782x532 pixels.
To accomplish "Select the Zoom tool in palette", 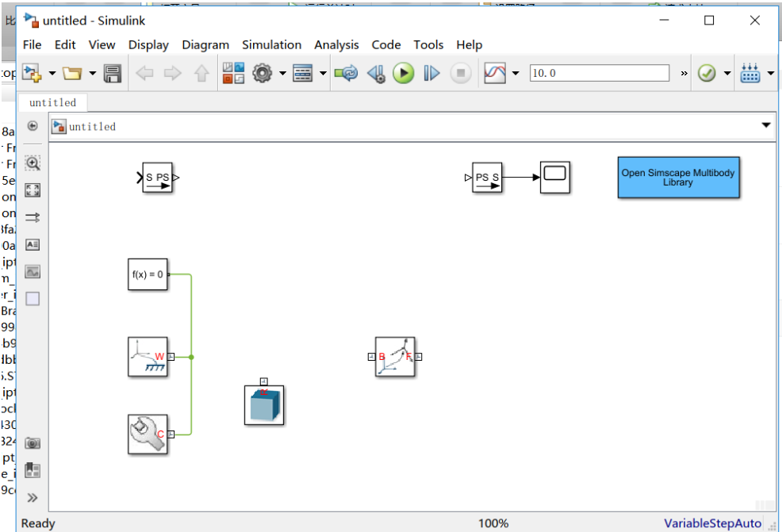I will click(33, 163).
